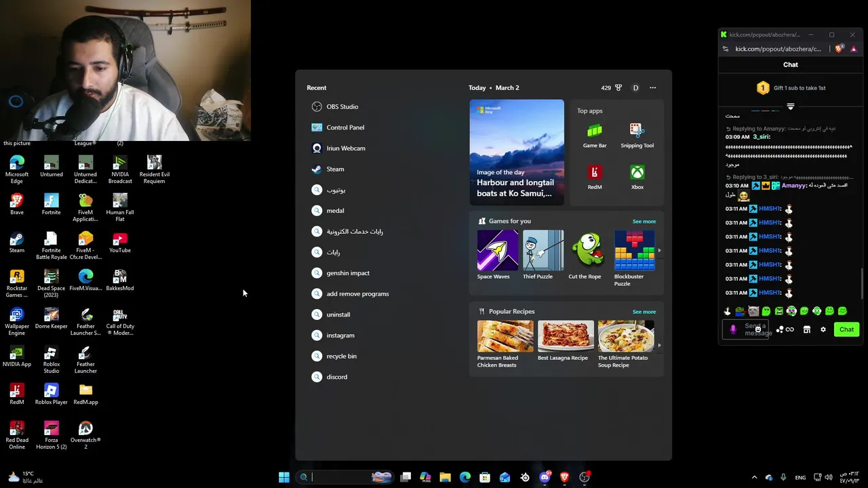Open Parmesan Baked Chicken Breasts recipe

(505, 344)
